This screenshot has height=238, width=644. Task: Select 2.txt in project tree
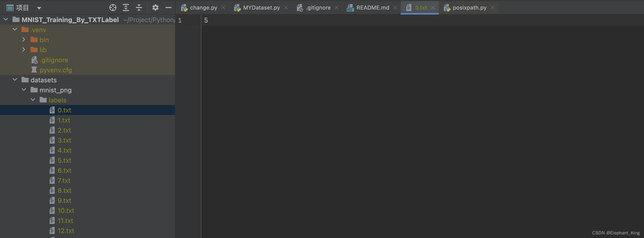pyautogui.click(x=64, y=130)
